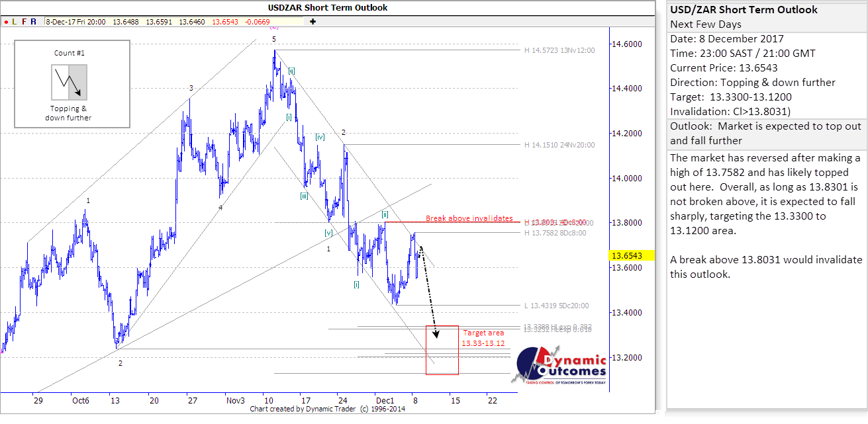Click the F button in chart toolbar
868x424 pixels.
click(24, 22)
